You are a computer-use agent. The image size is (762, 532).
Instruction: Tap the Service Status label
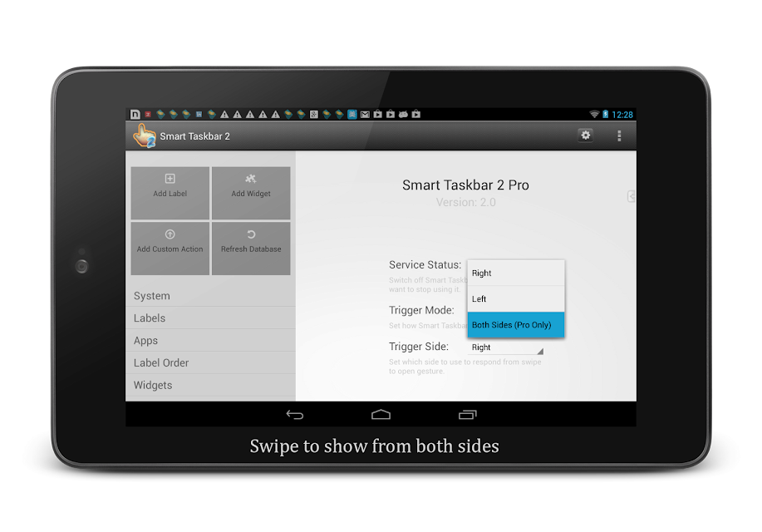click(425, 264)
